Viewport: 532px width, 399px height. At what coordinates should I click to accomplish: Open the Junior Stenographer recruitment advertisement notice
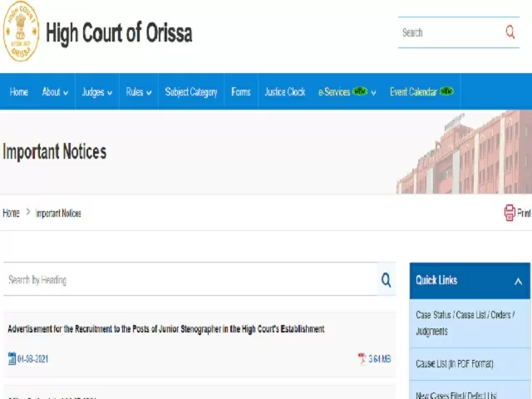tap(166, 329)
